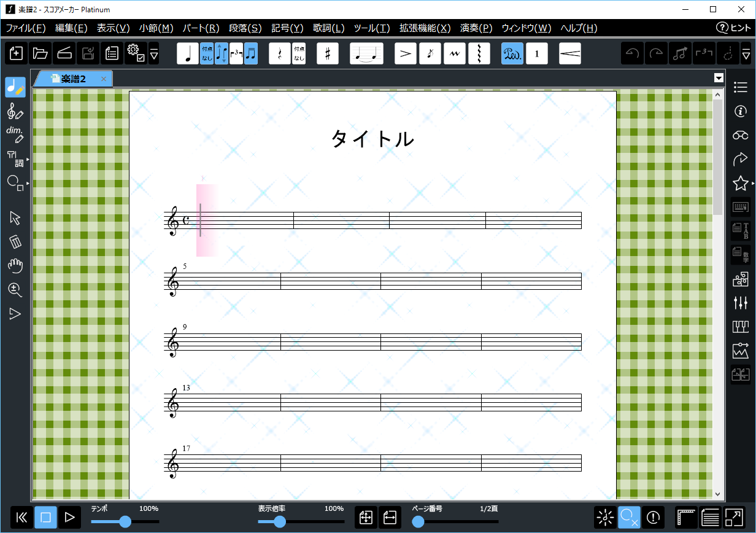
Task: Click the ヒント help button
Action: (x=734, y=28)
